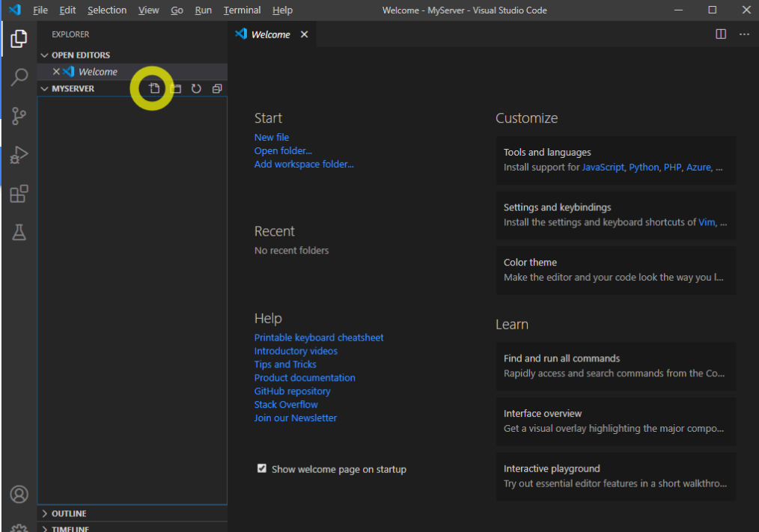Select the Welcome editor tab
759x532 pixels.
pyautogui.click(x=270, y=34)
